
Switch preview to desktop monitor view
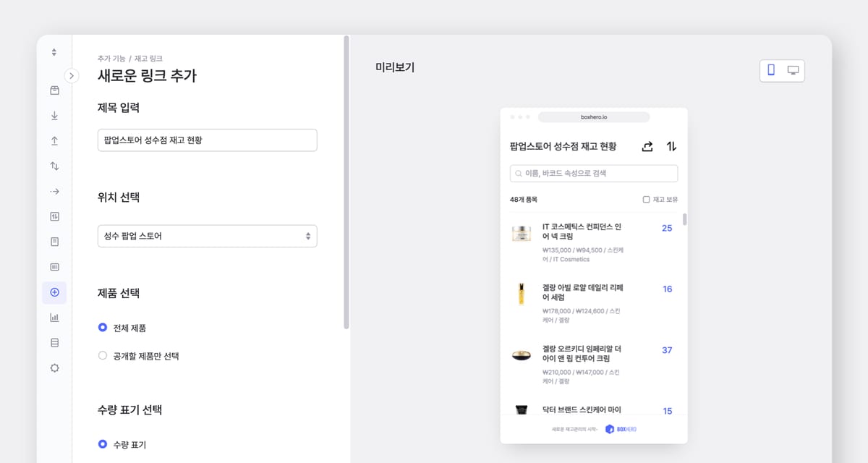click(x=792, y=69)
